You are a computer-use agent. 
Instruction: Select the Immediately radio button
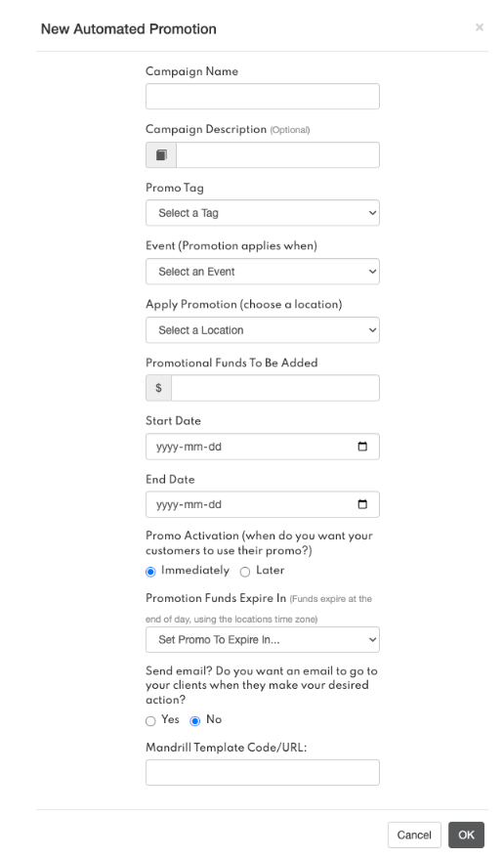(150, 572)
